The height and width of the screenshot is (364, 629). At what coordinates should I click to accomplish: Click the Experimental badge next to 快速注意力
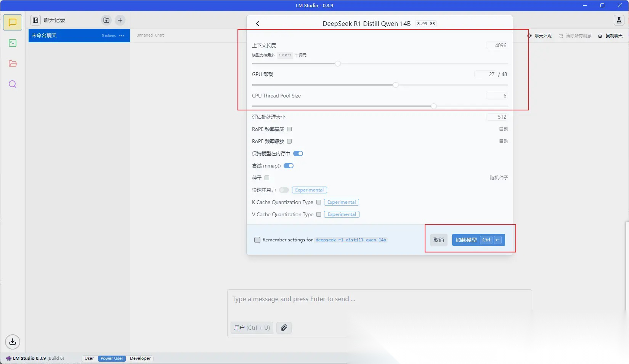[310, 190]
